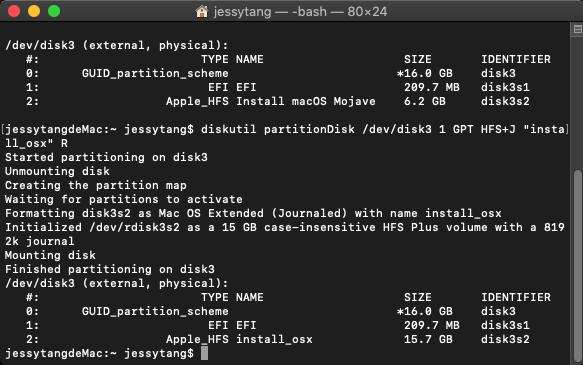Click the "install_osx" volume name in the last table
The width and height of the screenshot is (583, 365).
coord(274,339)
